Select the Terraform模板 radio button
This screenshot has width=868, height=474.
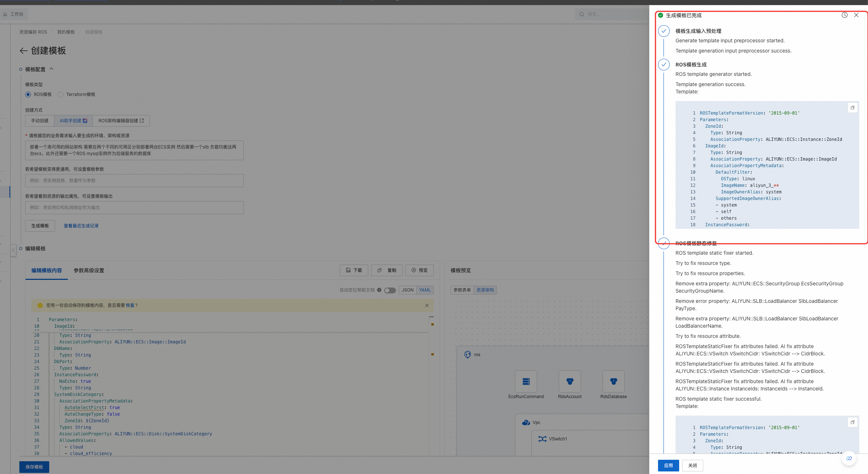tap(61, 95)
